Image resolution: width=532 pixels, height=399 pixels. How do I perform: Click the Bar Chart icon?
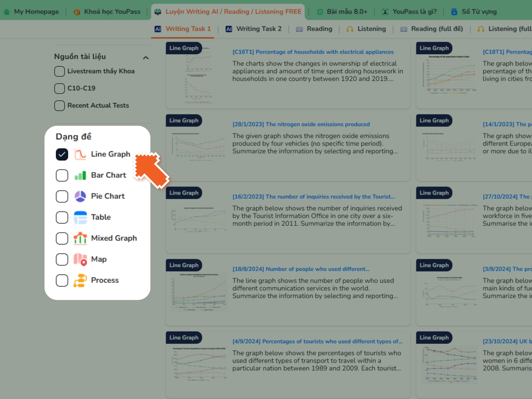pos(80,175)
